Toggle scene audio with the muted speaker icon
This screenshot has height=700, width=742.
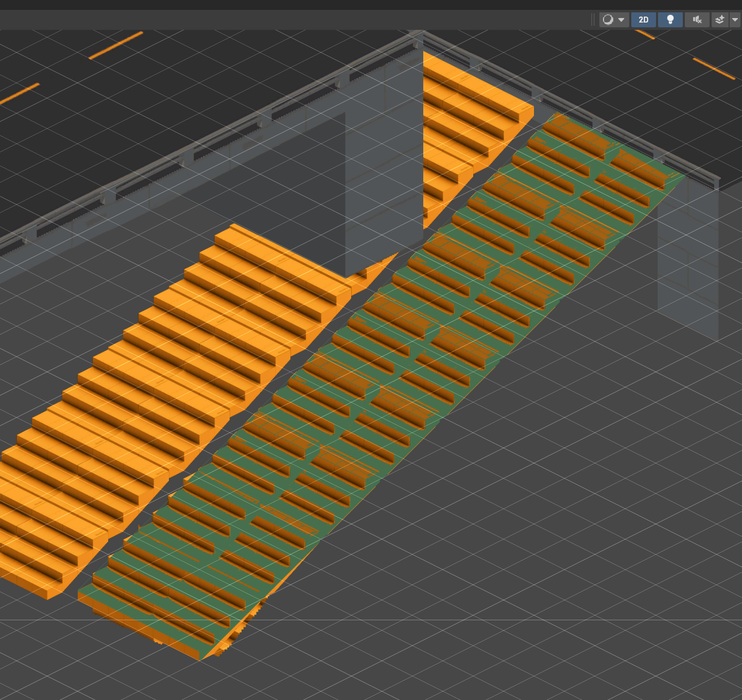click(x=697, y=20)
